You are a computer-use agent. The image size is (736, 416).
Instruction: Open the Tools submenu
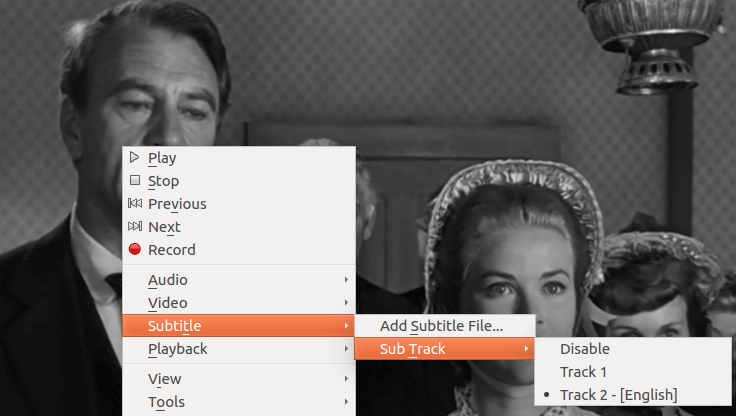[166, 402]
